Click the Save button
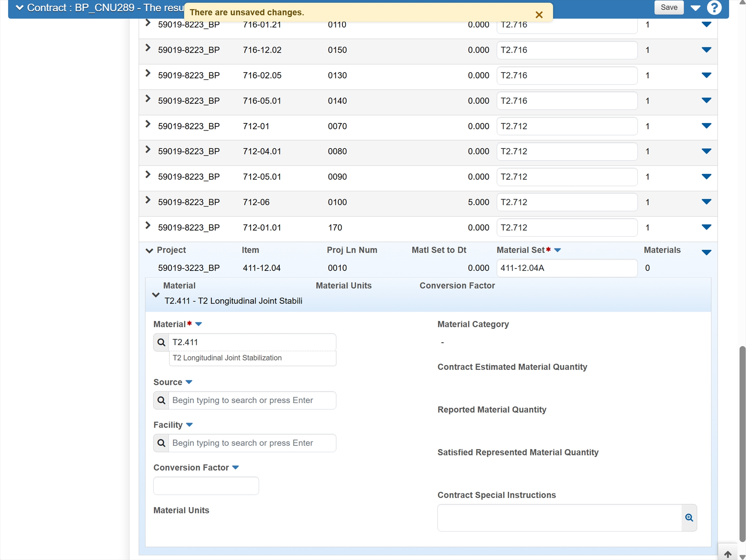Image resolution: width=746 pixels, height=560 pixels. tap(668, 7)
